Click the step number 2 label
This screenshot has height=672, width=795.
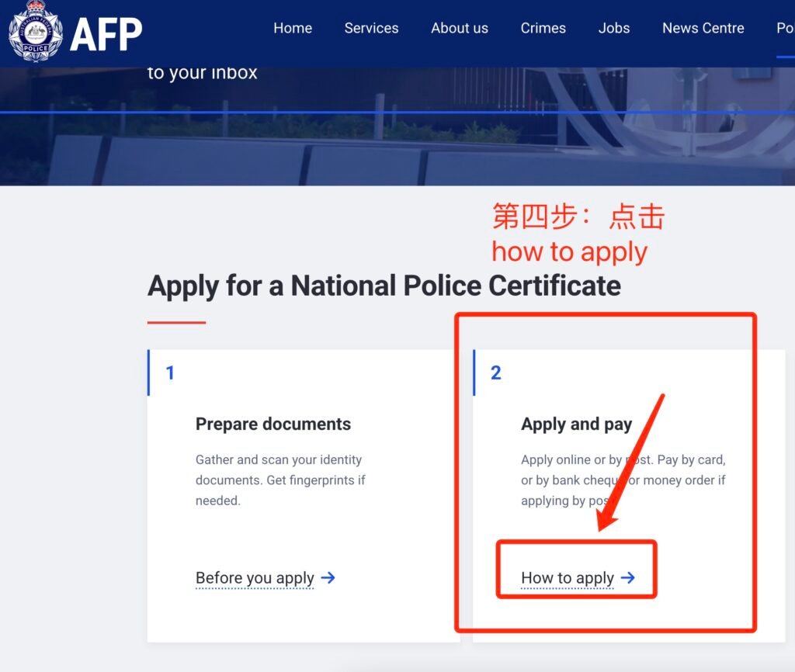point(496,372)
